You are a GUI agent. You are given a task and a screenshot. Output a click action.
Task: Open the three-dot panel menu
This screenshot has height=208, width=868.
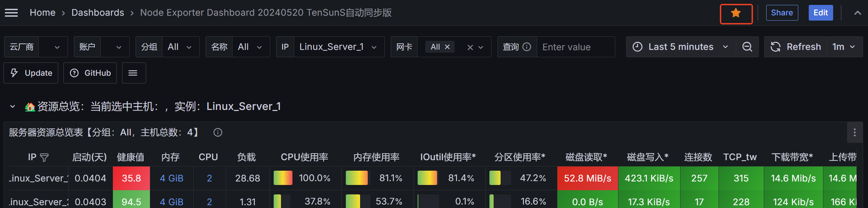click(854, 132)
